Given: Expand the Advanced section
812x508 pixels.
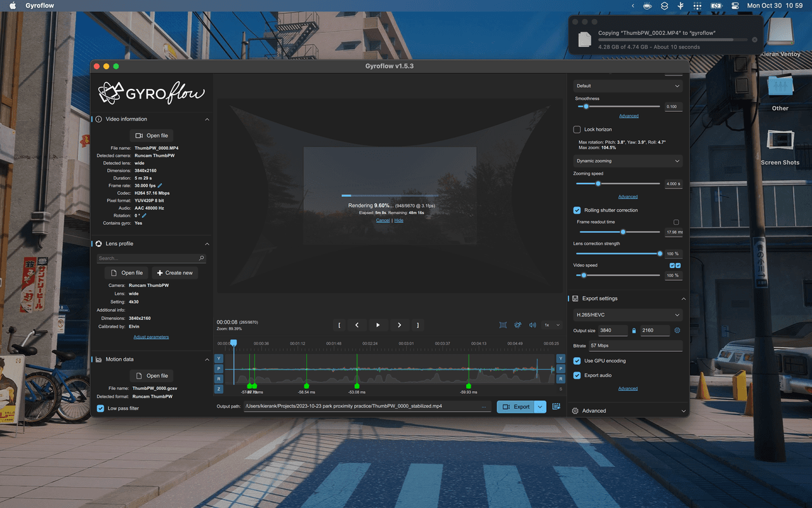Looking at the screenshot, I should pyautogui.click(x=627, y=411).
